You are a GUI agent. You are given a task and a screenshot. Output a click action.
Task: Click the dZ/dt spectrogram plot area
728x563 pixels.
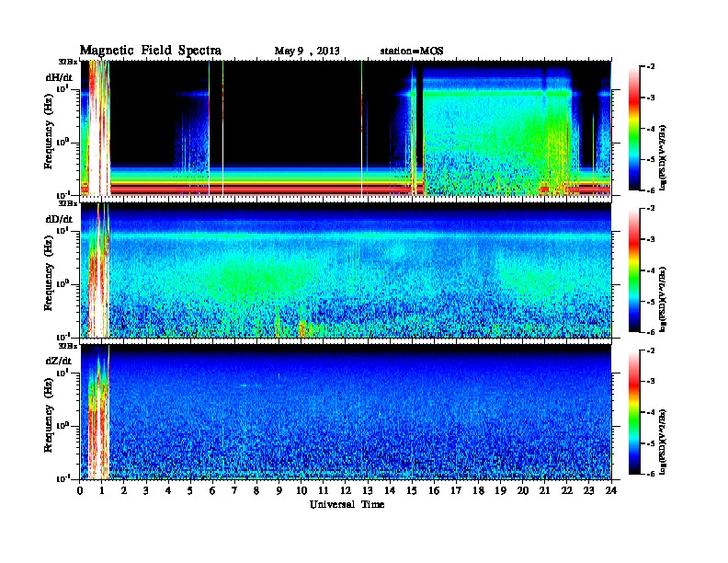(x=346, y=412)
